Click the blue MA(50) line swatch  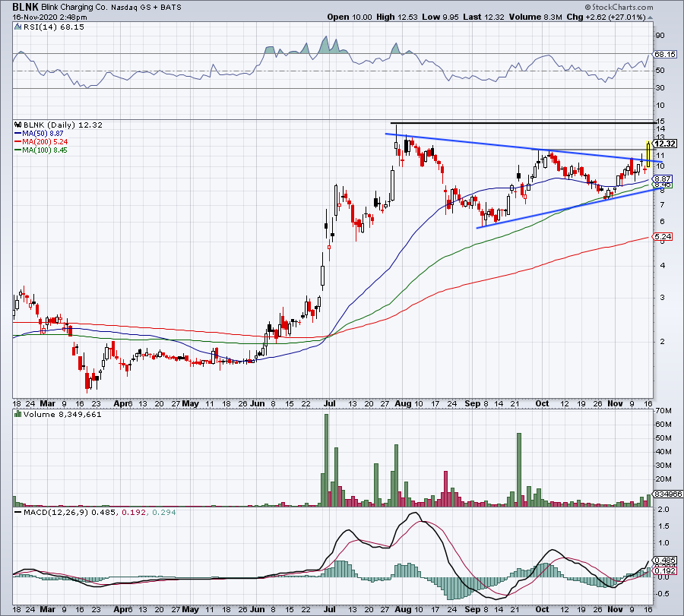(18, 134)
